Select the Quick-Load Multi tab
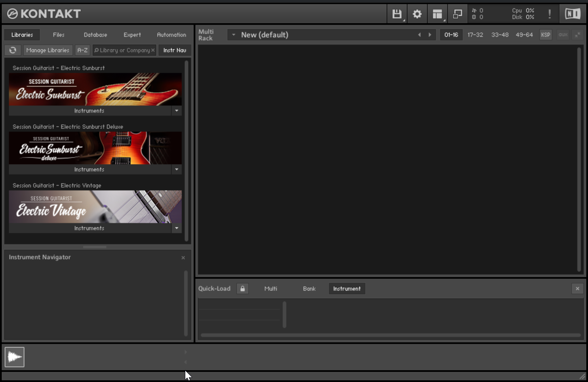Image resolution: width=588 pixels, height=382 pixels. (x=271, y=289)
